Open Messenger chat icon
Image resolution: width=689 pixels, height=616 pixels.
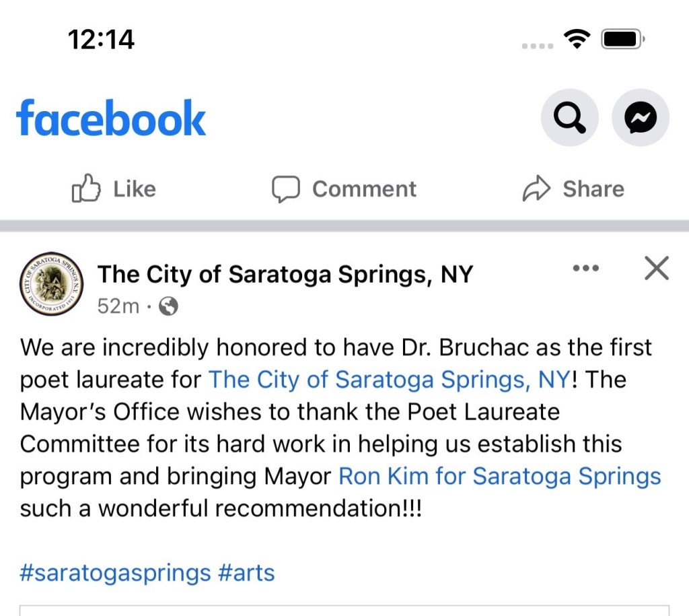click(x=640, y=118)
